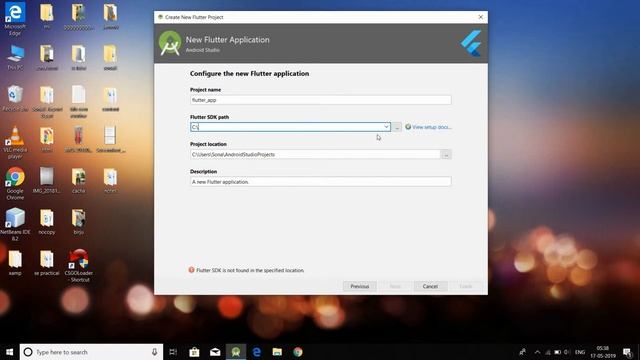Open Mail app from taskbar
Screen dimensions: 640x360
coord(215,352)
